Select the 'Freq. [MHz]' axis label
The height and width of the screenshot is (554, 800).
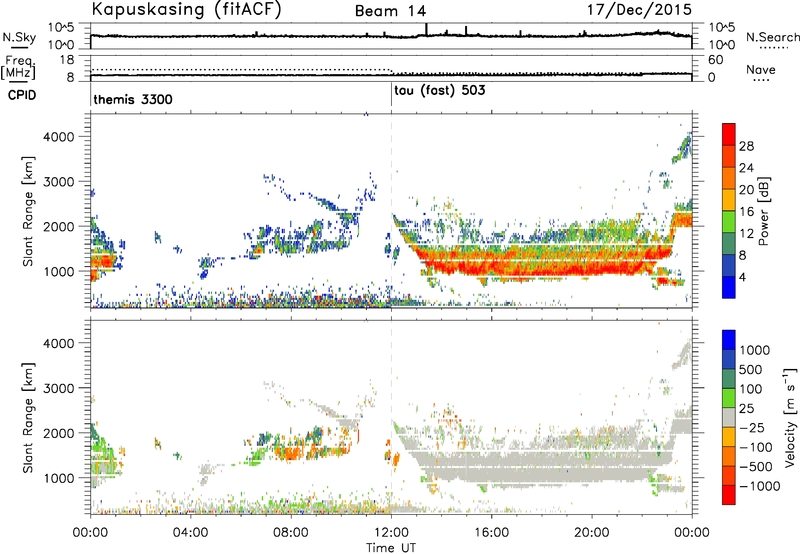click(19, 68)
